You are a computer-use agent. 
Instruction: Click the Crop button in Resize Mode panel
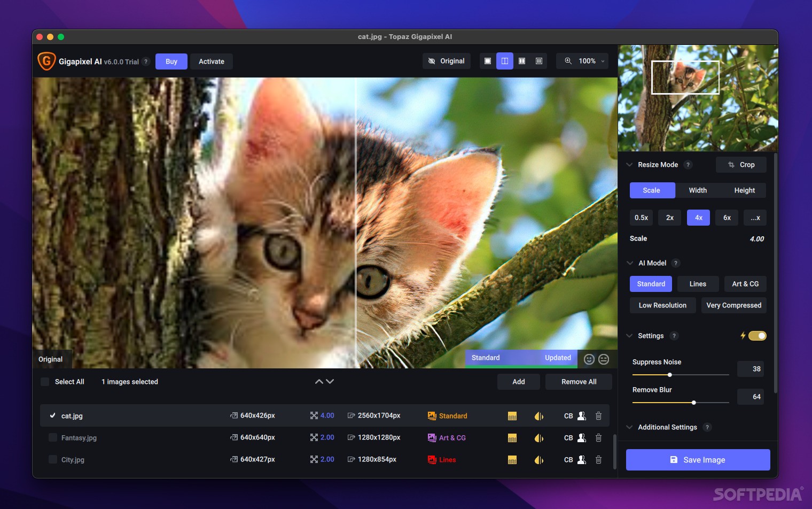[741, 164]
